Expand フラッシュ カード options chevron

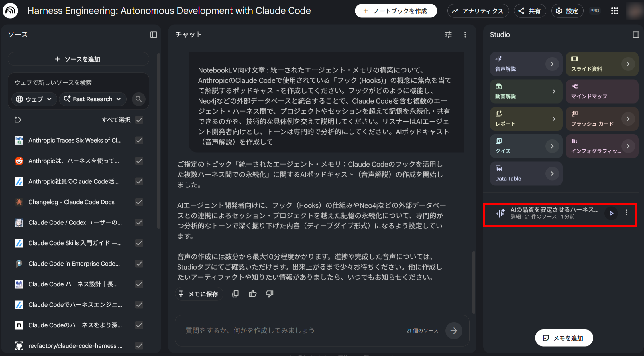[628, 119]
